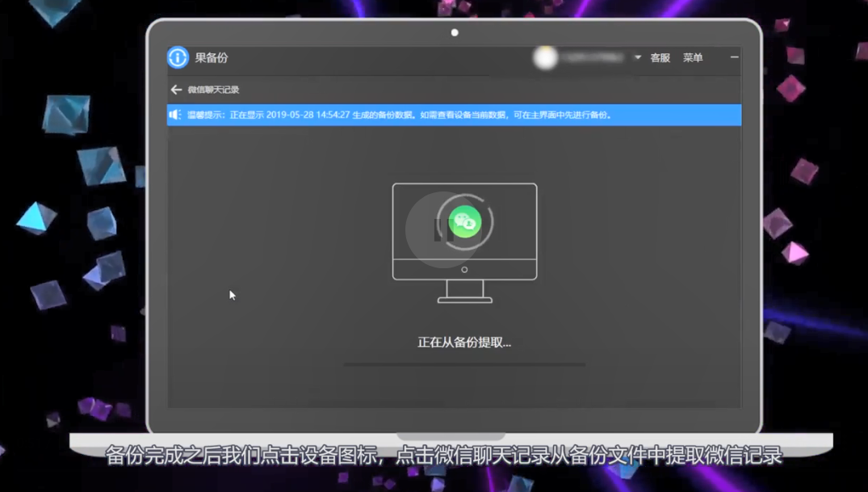This screenshot has height=492, width=868.
Task: Go back using the arrow beside 微信聊天记录
Action: click(x=176, y=90)
